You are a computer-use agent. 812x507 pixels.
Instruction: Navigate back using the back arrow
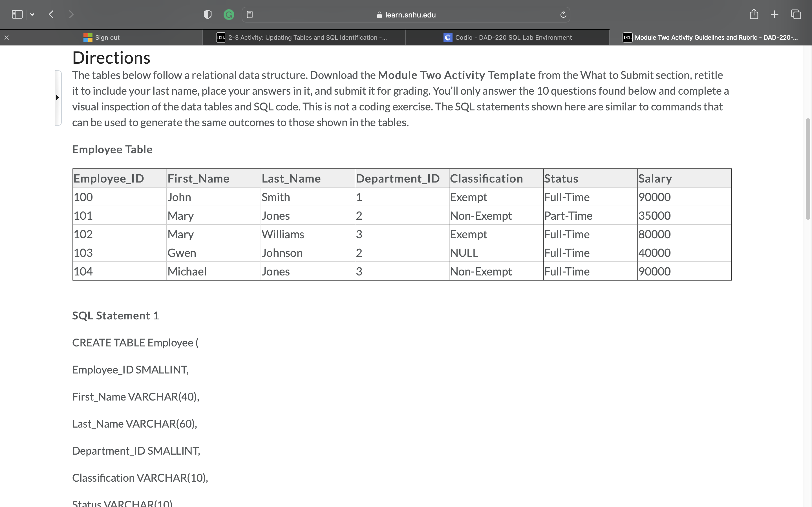click(x=51, y=14)
